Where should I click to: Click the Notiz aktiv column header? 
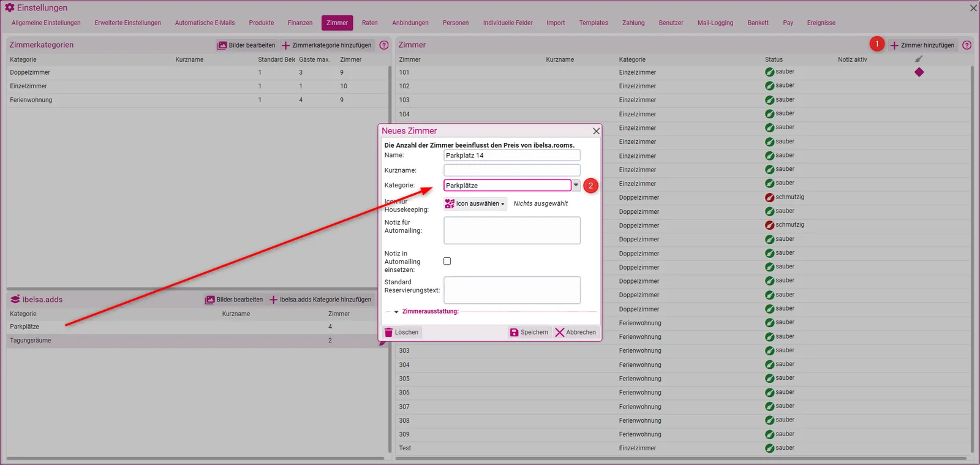point(853,59)
